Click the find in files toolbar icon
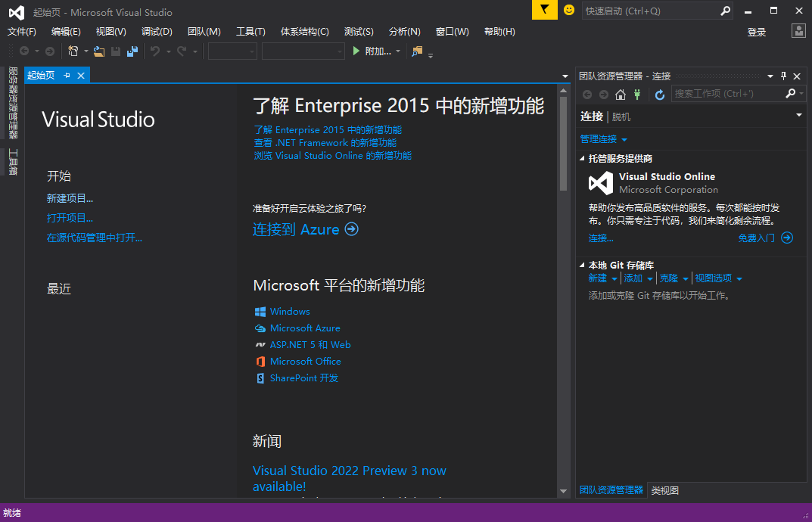Screen dimensions: 812x522 417,51
